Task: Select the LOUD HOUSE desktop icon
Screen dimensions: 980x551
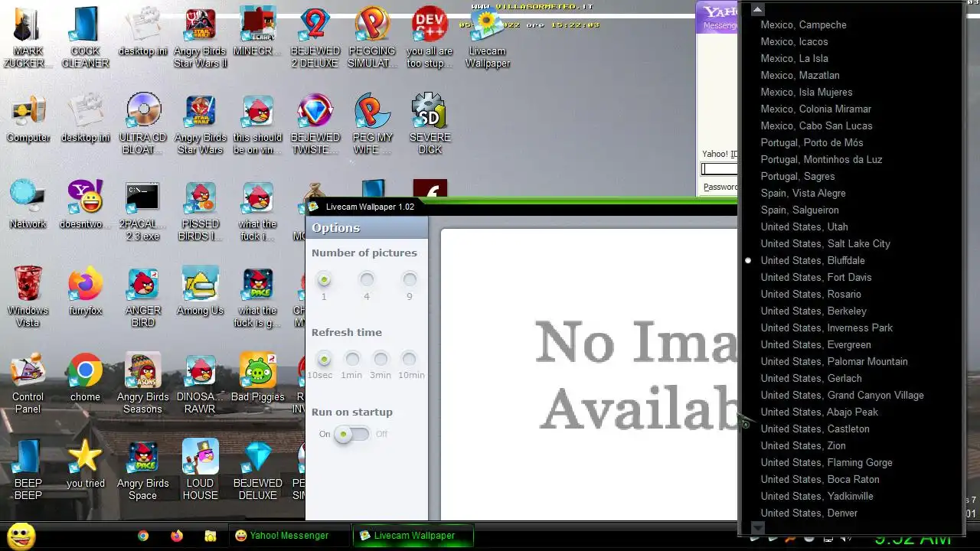Action: tap(200, 471)
